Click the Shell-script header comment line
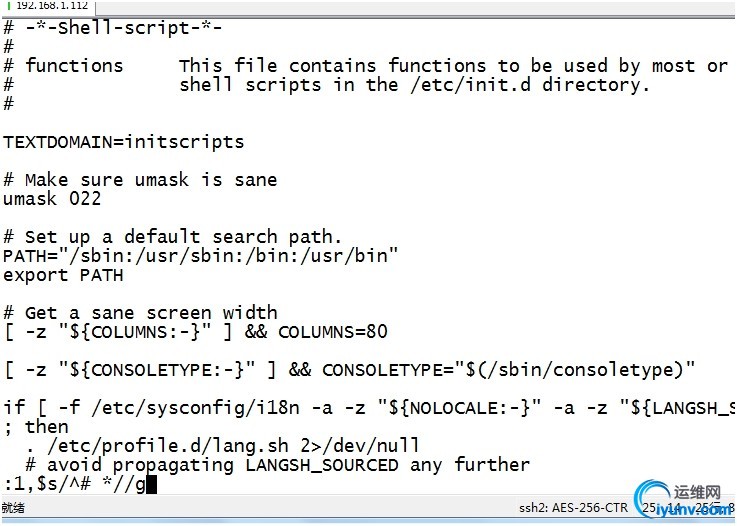 pyautogui.click(x=112, y=28)
